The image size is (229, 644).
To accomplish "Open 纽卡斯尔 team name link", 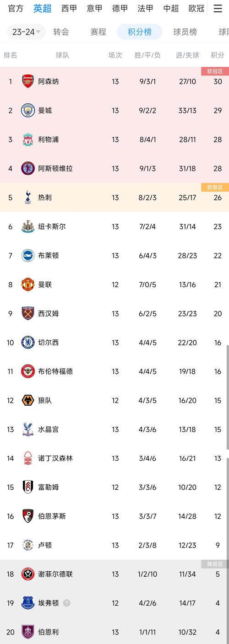I will (52, 226).
